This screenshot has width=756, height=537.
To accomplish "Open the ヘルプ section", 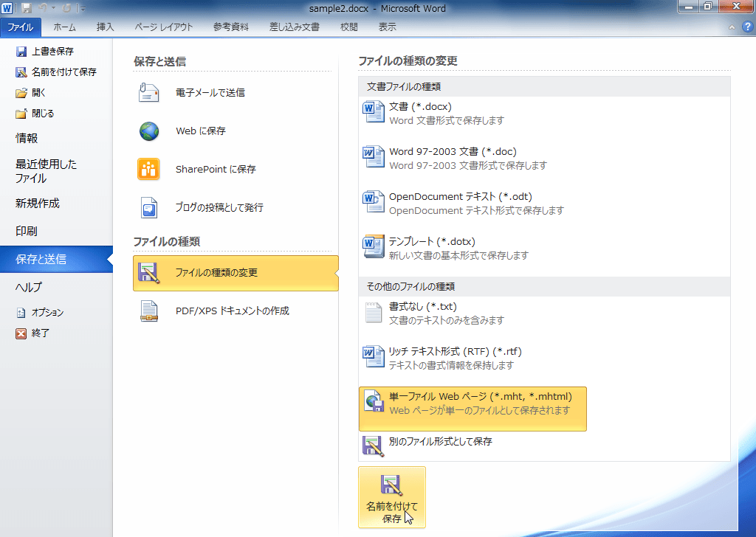I will [29, 287].
